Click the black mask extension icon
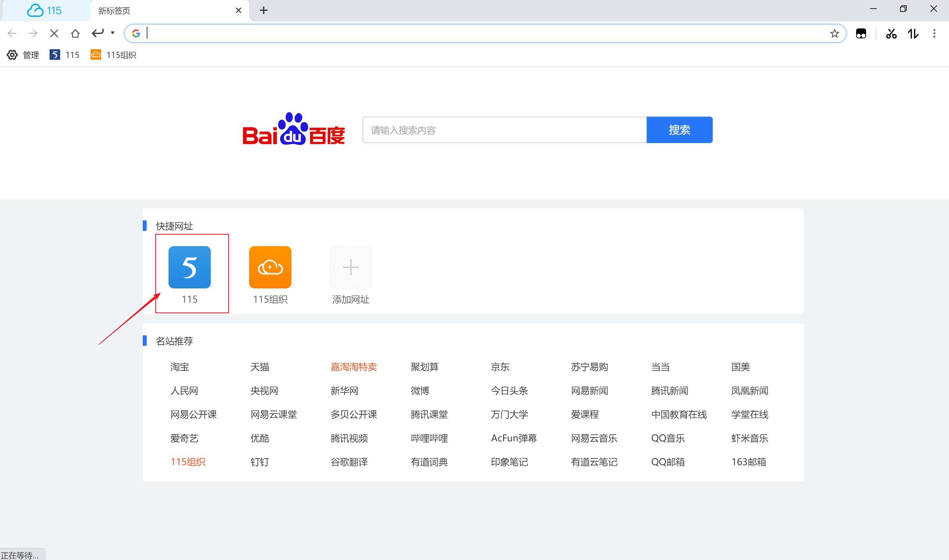Image resolution: width=949 pixels, height=560 pixels. pos(861,34)
